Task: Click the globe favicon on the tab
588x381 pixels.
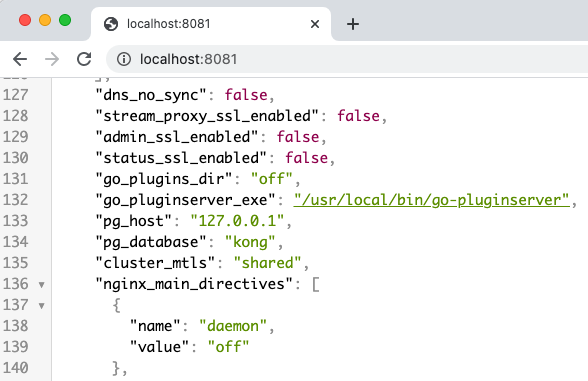Action: coord(111,24)
